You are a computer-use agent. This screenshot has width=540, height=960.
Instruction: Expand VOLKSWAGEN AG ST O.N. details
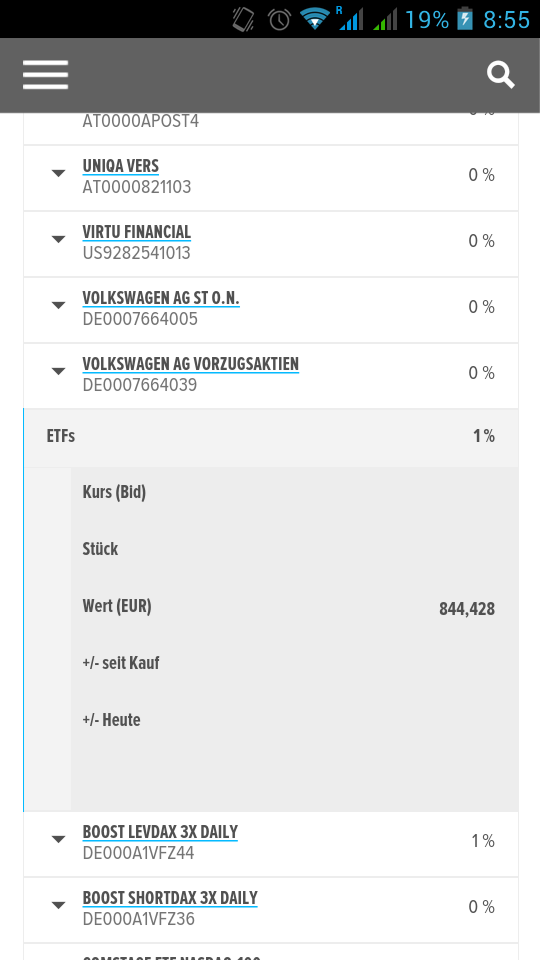58,305
